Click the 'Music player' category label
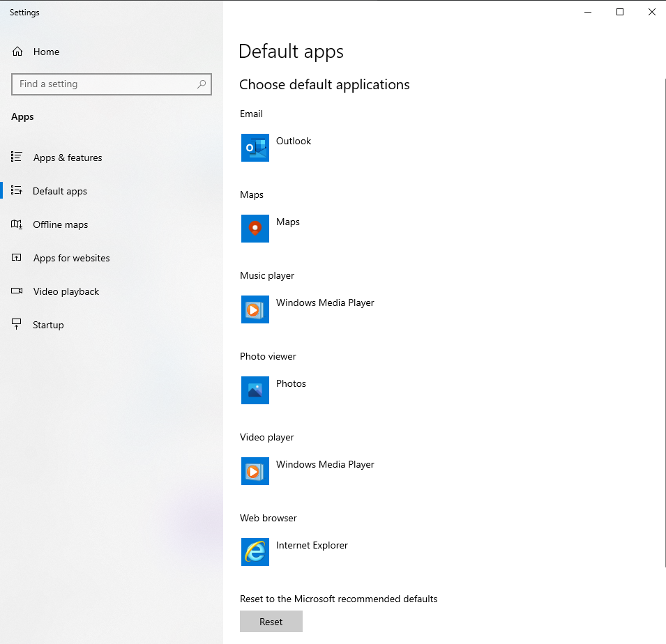Viewport: 666px width, 644px height. point(267,275)
